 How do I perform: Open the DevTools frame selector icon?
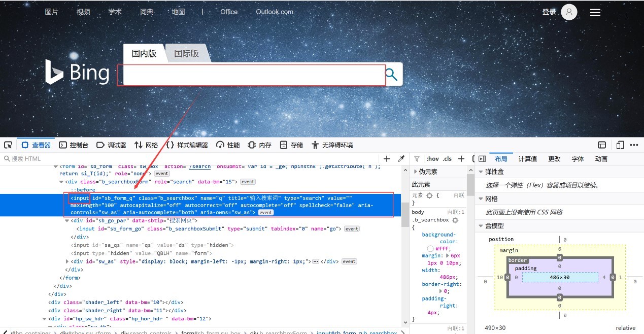pos(602,145)
